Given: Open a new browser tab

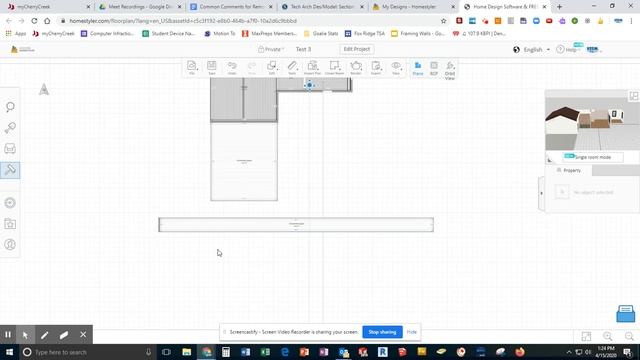Looking at the screenshot, I should 559,7.
